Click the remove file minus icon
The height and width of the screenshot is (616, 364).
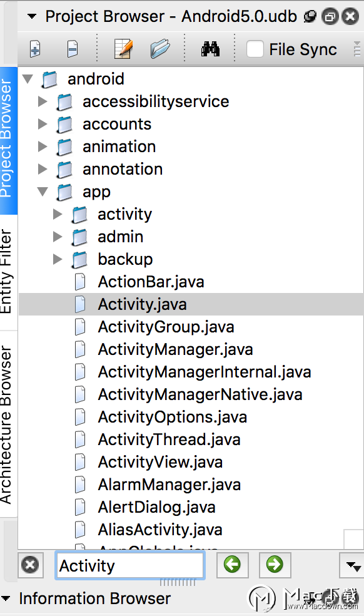tap(73, 49)
